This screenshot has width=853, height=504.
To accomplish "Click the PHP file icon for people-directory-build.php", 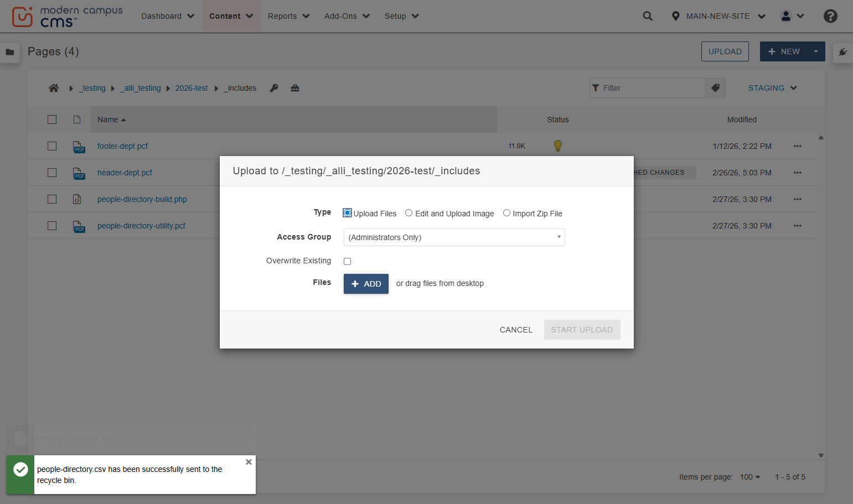I will click(77, 199).
